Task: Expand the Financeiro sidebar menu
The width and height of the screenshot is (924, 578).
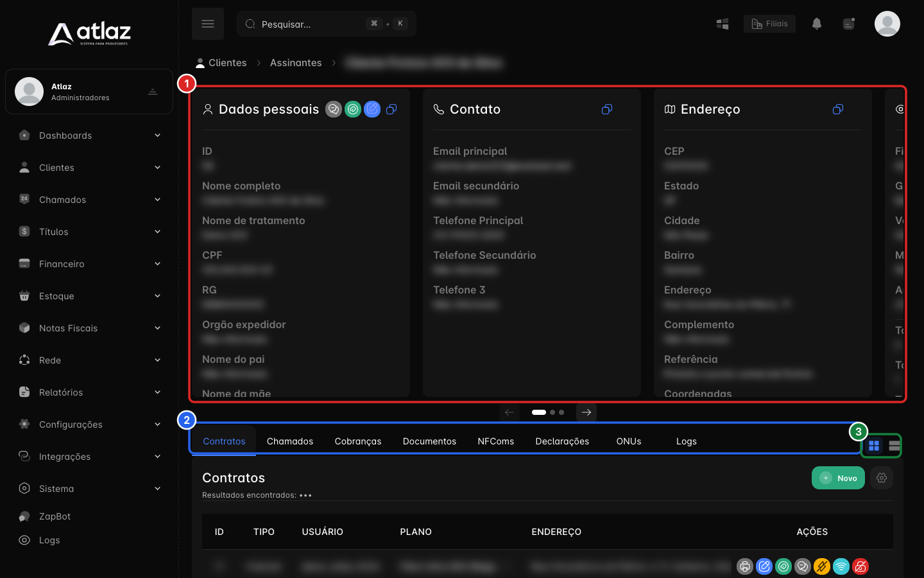Action: (90, 264)
